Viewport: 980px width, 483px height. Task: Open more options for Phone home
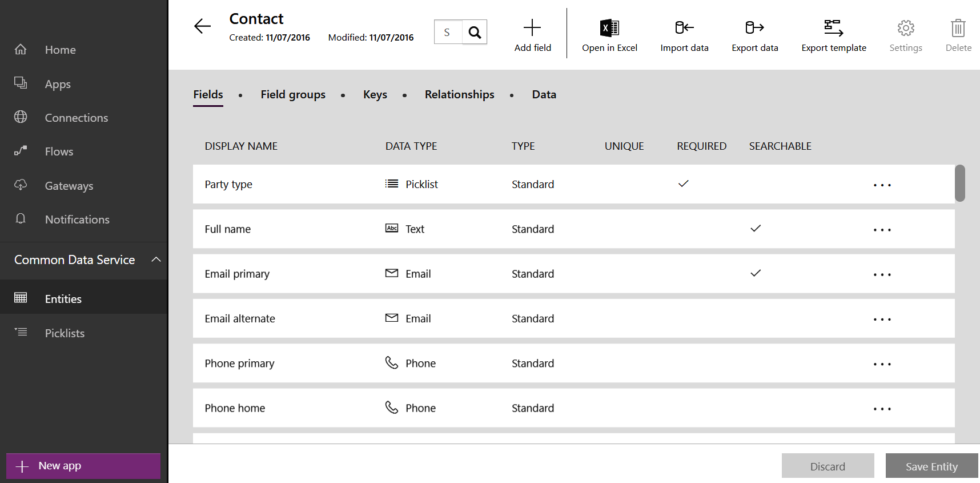click(882, 409)
